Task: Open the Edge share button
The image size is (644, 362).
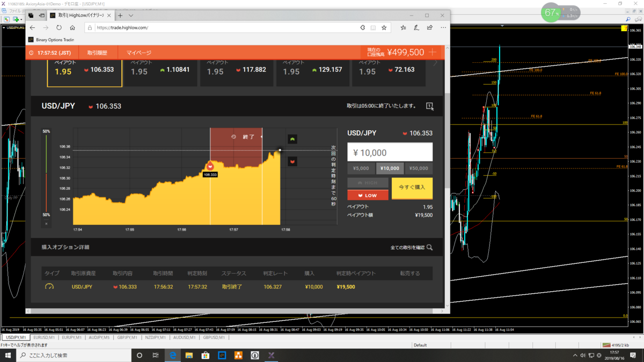Action: [x=430, y=27]
